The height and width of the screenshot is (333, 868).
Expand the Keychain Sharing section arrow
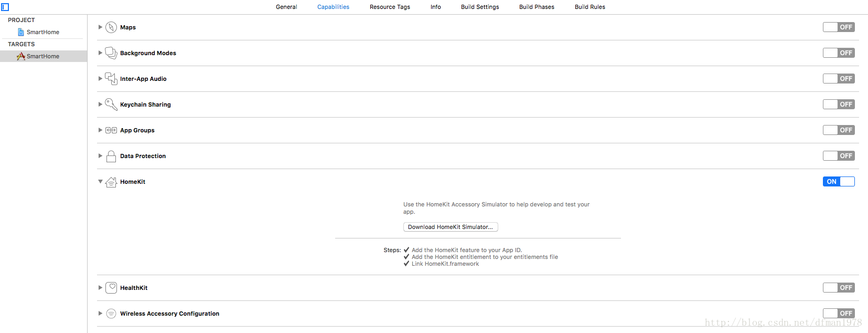click(100, 105)
